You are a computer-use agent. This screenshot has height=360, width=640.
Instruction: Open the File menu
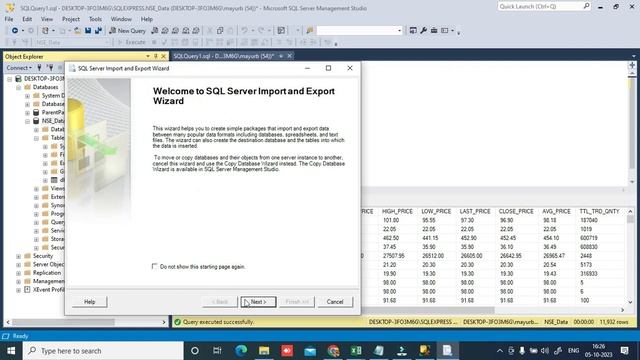pos(9,19)
